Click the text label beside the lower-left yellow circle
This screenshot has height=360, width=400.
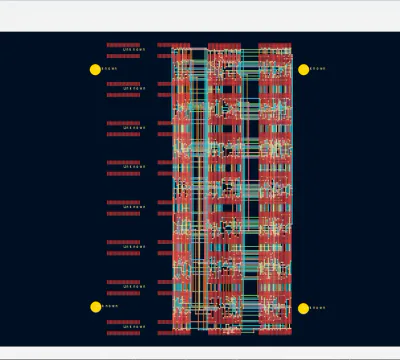pos(110,306)
